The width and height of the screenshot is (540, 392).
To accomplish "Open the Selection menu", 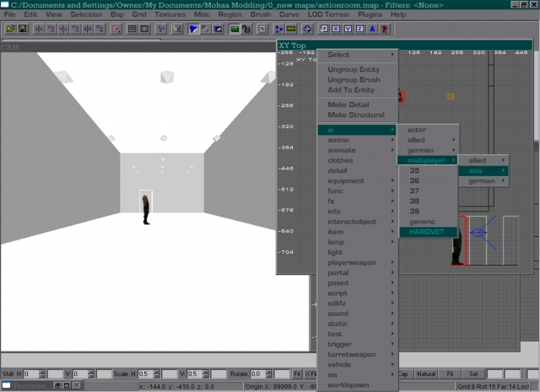I will pos(86,14).
